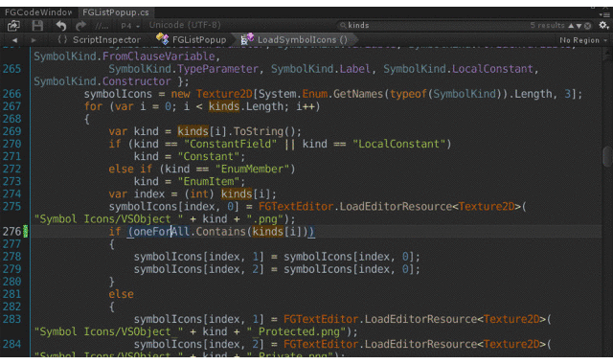Viewport: 613px width, 364px height.
Task: Open the P4 dropdown menu
Action: 130,26
